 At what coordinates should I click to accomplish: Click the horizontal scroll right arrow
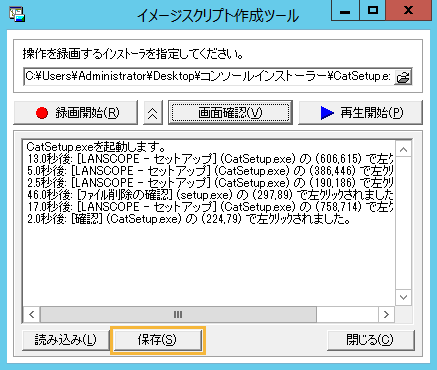[386, 314]
